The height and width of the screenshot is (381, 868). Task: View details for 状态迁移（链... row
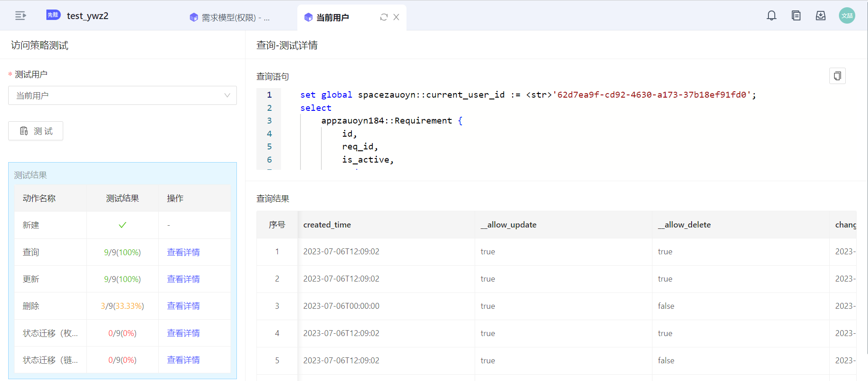183,360
